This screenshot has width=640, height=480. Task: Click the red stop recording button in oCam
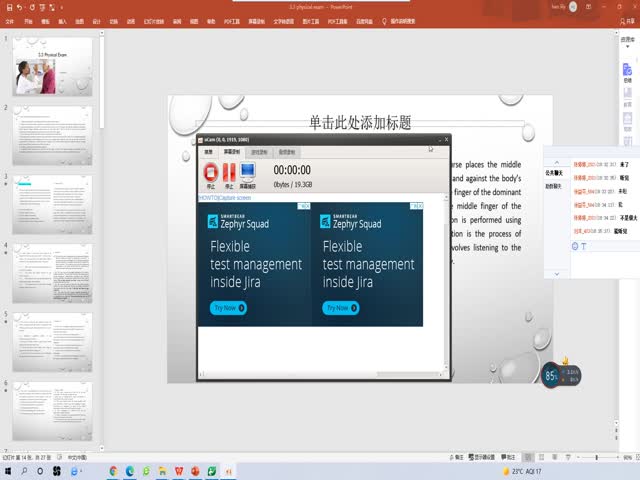tap(211, 173)
